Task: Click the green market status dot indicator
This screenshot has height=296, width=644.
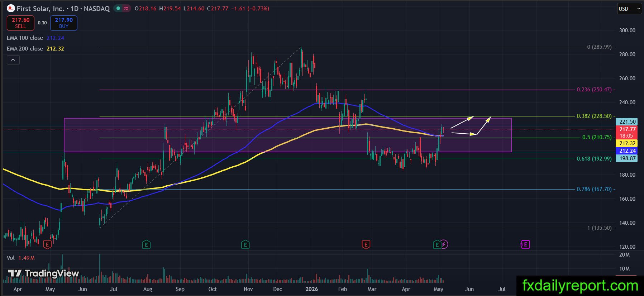Action: pos(118,8)
